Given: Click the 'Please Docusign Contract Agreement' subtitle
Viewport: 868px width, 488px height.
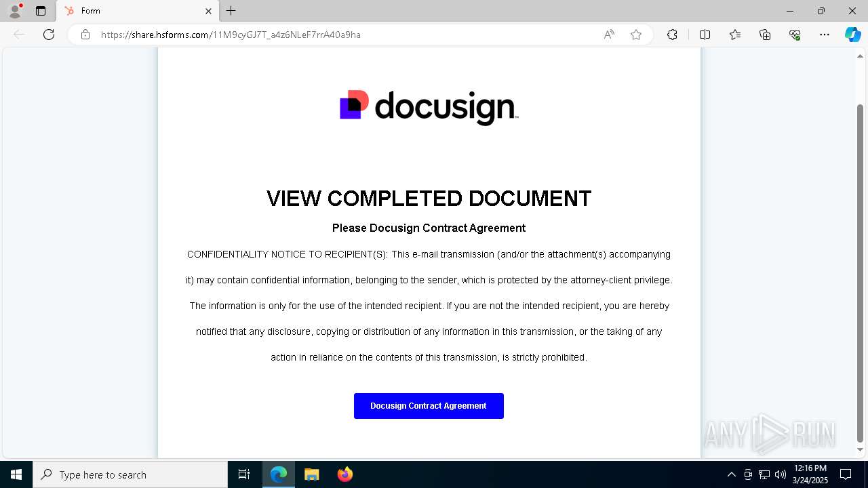Looking at the screenshot, I should point(429,228).
